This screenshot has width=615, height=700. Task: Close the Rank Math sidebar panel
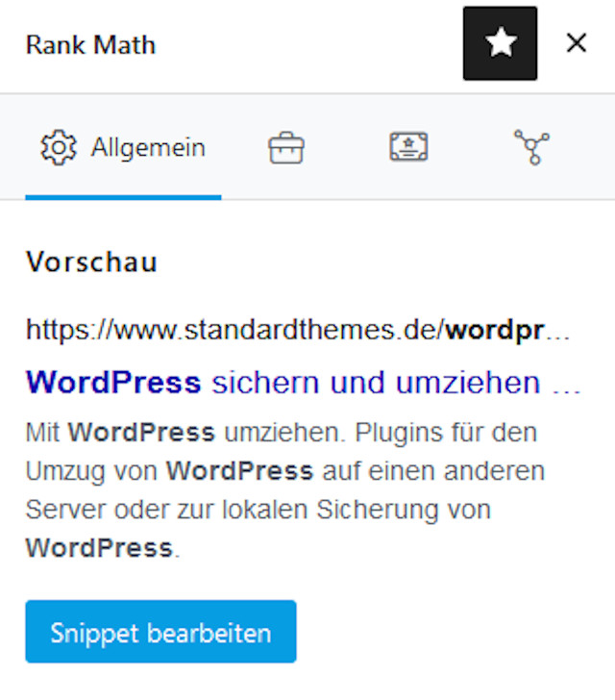coord(577,43)
